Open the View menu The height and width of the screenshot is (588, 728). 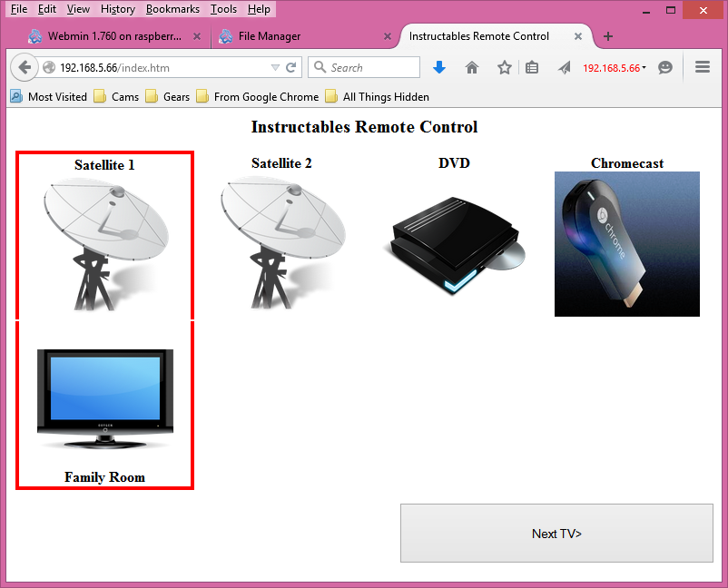tap(78, 9)
